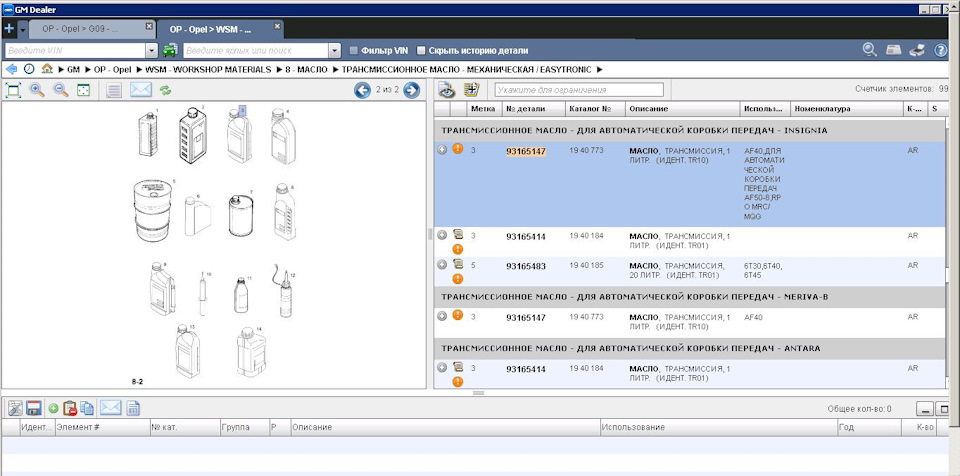Close the OP - Opel > G09 tab
960x476 pixels.
(149, 26)
